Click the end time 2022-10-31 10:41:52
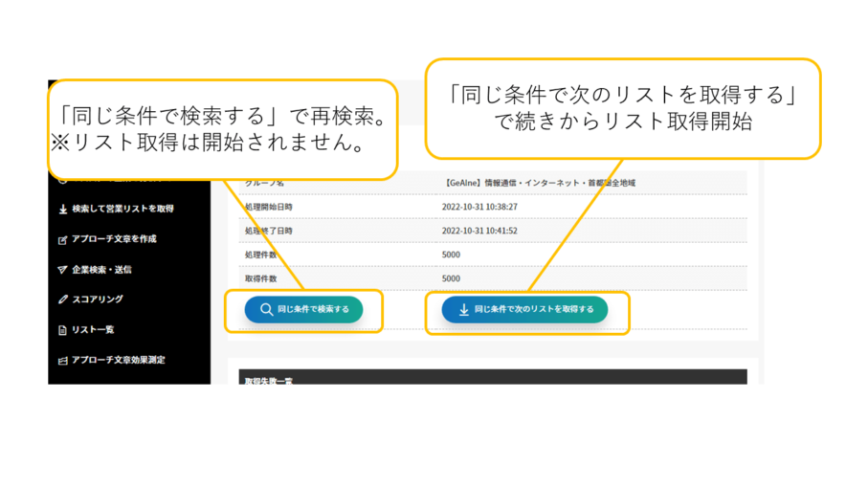The image size is (868, 488). 479,230
